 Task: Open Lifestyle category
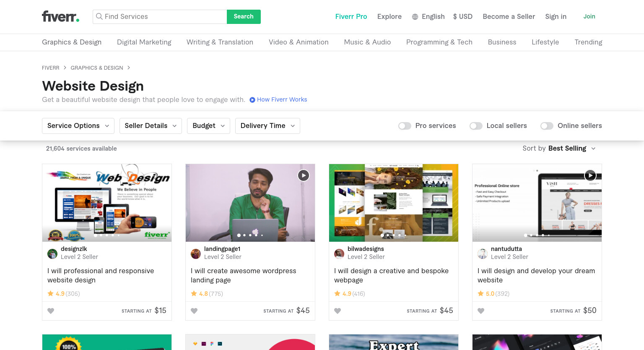point(545,42)
